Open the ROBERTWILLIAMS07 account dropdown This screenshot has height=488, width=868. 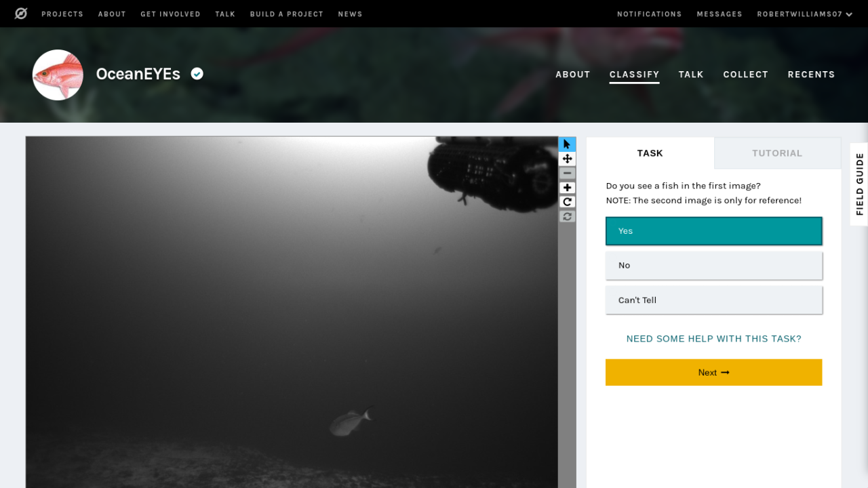click(805, 14)
